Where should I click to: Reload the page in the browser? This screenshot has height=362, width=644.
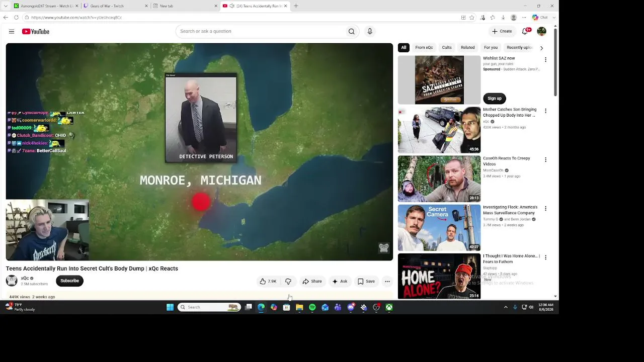(x=16, y=18)
